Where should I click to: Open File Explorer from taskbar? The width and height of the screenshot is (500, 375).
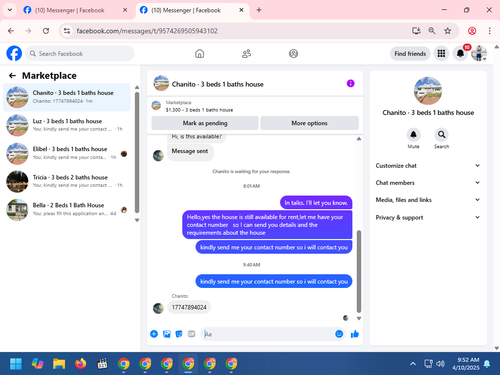point(59,363)
